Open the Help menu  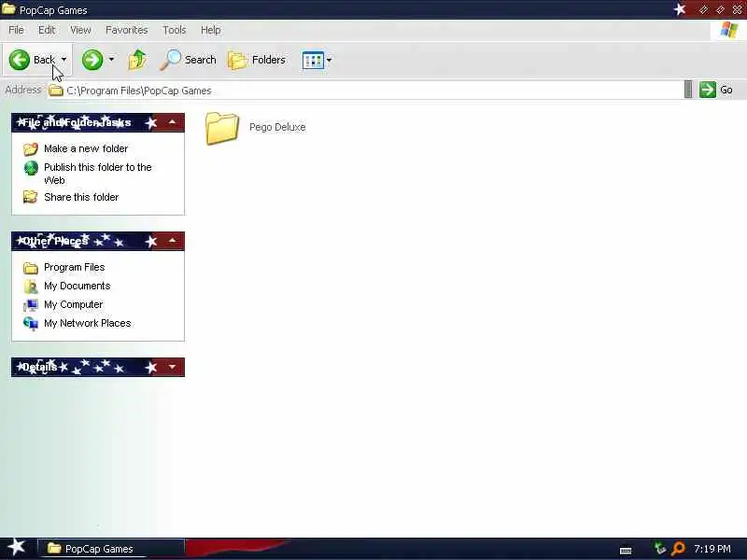click(x=211, y=30)
